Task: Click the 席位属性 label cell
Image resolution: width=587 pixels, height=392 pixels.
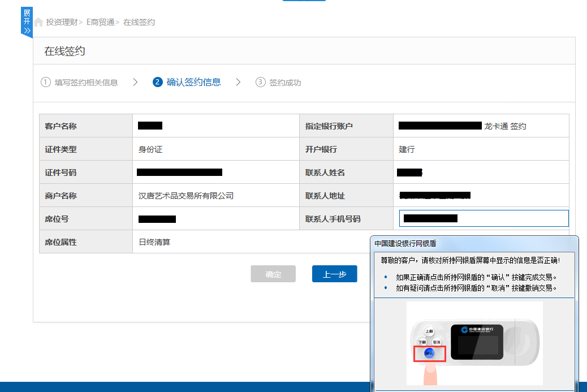Action: [86, 242]
